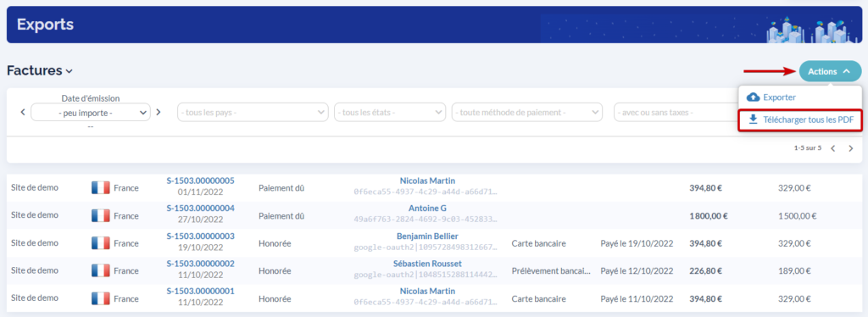Click customer ID '49a6f763-2824-4692-9c03-452833...'
868x317 pixels.
click(x=426, y=219)
